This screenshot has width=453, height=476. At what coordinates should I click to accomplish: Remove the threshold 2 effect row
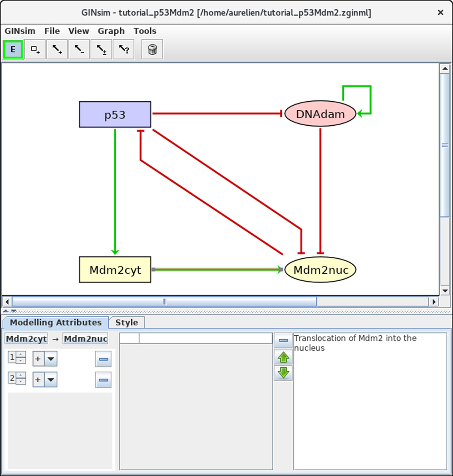coord(103,380)
